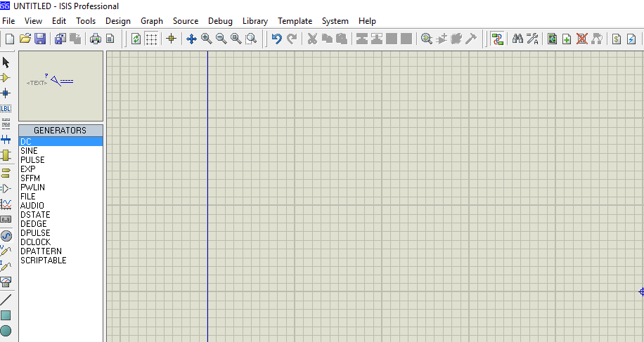
Task: Toggle the wire auto-router icon
Action: (497, 39)
